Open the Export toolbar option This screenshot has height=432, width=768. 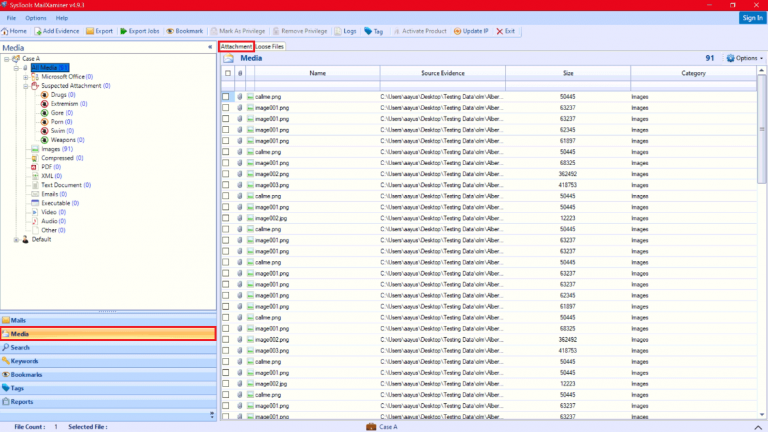tap(99, 31)
